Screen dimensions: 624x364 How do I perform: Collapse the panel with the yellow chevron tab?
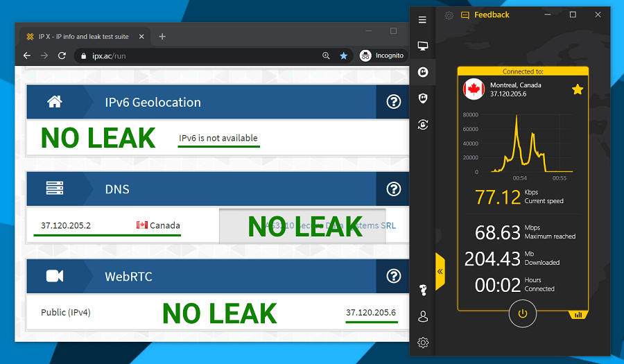point(440,271)
